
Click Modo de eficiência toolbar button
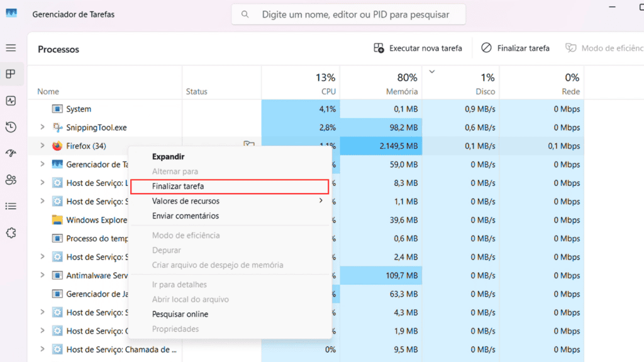(604, 48)
